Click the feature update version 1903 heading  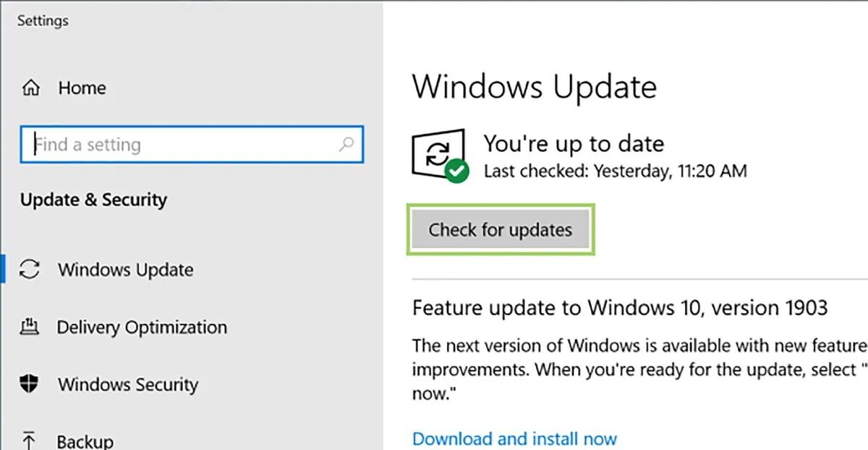pyautogui.click(x=620, y=307)
